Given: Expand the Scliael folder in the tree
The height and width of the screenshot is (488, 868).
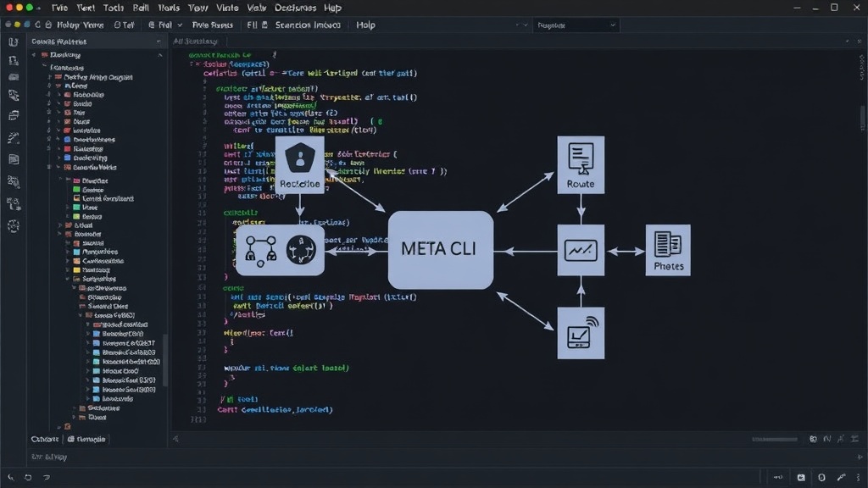Looking at the screenshot, I should [60, 225].
